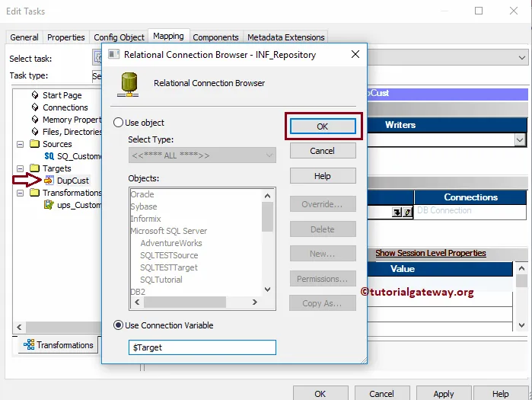Click the DupCust target icon
This screenshot has width=532, height=400.
pos(49,181)
